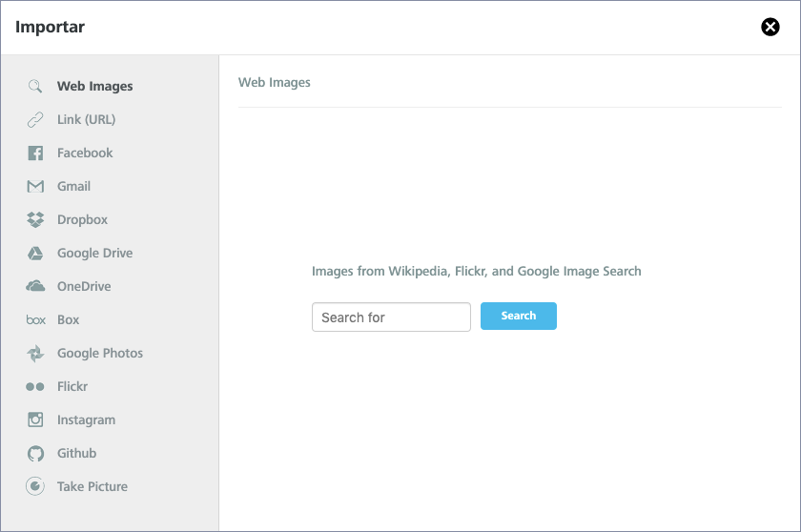
Task: Select the Link (URL) chain icon
Action: 35,119
